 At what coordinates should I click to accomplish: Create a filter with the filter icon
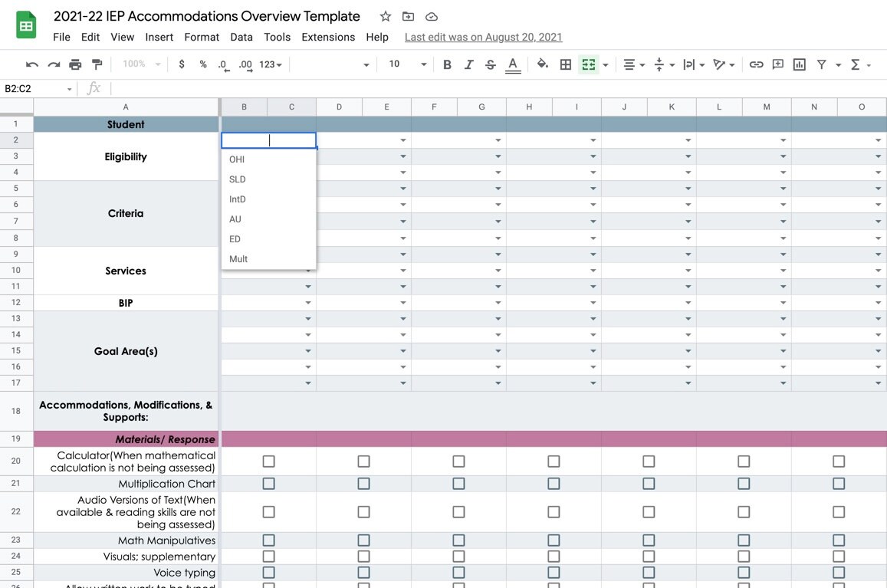click(x=820, y=64)
